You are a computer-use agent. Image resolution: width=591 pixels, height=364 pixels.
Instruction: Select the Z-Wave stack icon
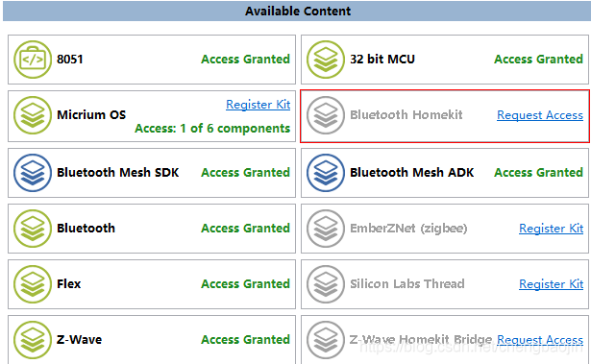coord(33,340)
